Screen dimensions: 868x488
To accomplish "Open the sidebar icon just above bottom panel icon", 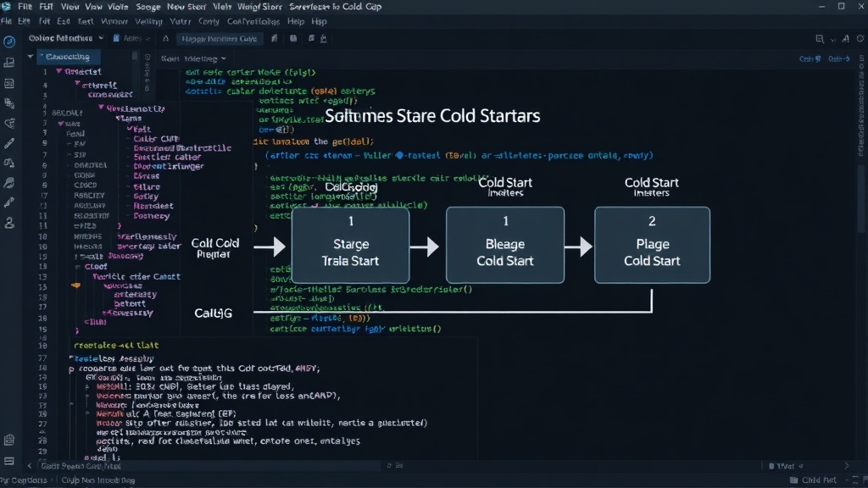I will click(x=9, y=441).
